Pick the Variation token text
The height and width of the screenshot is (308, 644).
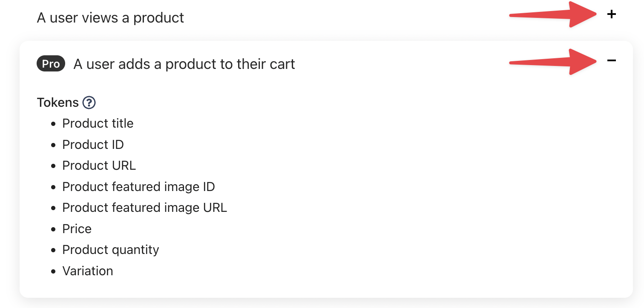(x=88, y=271)
